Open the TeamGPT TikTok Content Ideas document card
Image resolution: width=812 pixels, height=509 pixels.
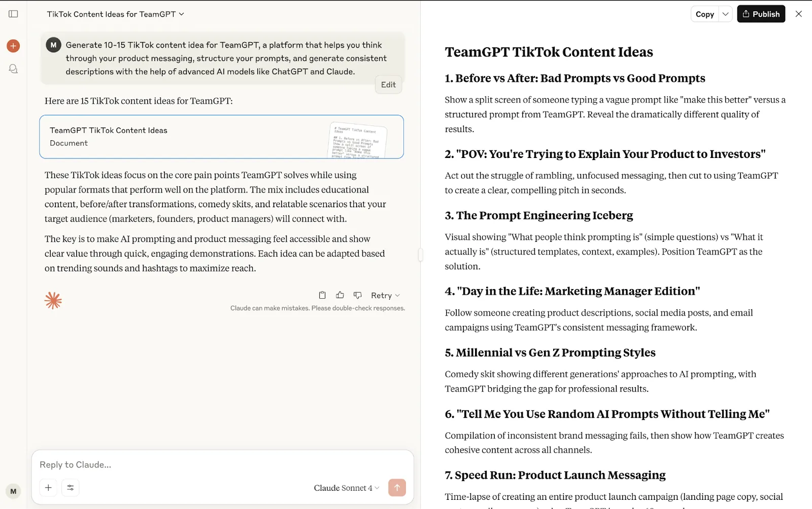pyautogui.click(x=221, y=137)
